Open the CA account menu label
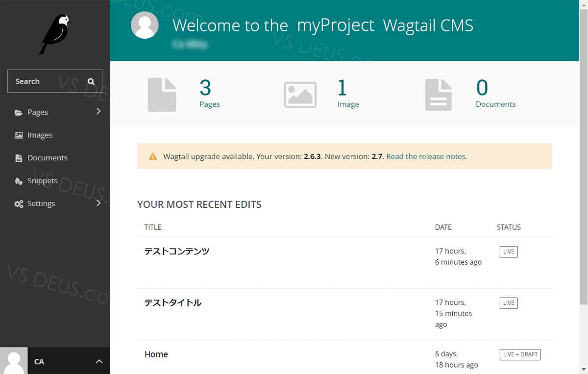 point(39,362)
